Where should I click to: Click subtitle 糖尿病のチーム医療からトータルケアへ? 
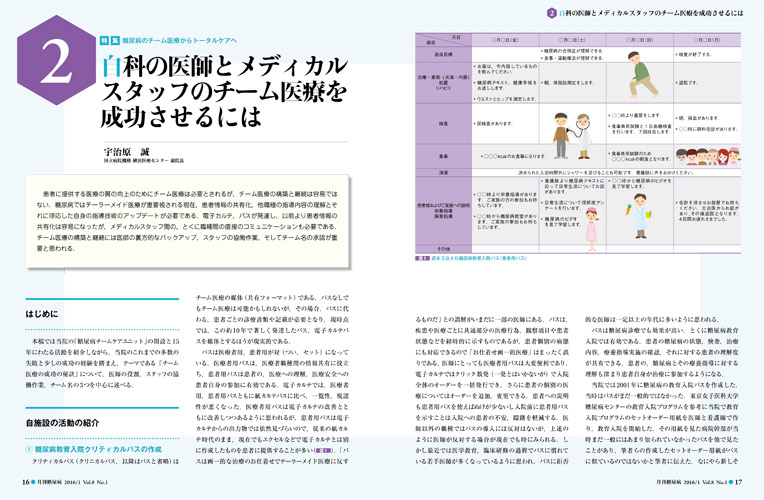(179, 40)
